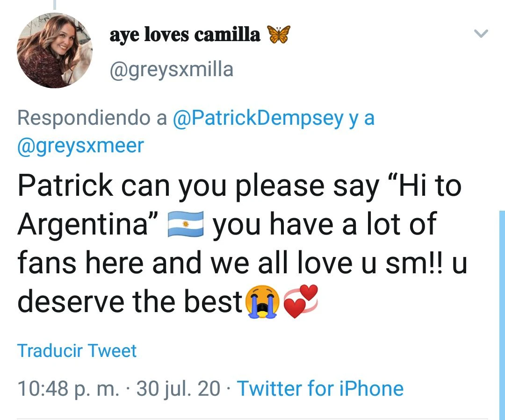
Task: Click the butterfly emoji beside display name
Action: pos(279,34)
